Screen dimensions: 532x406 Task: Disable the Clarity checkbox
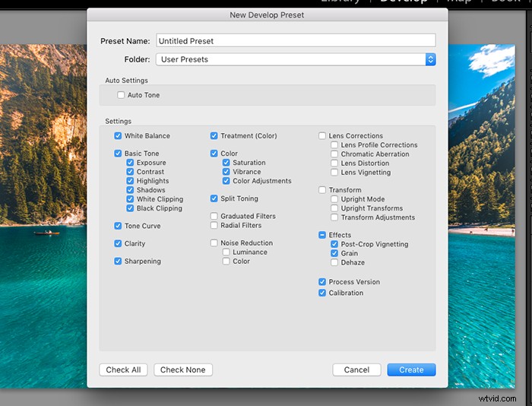coord(118,244)
